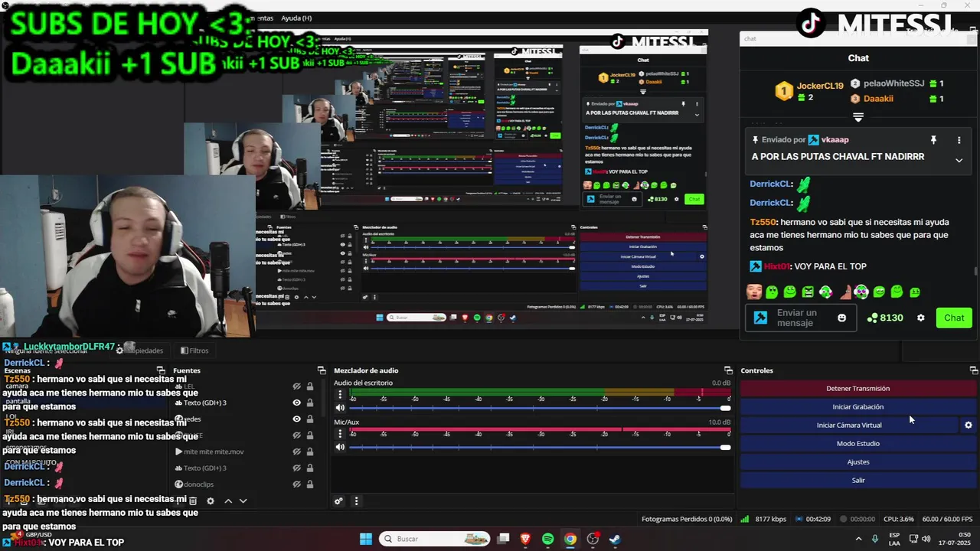Expand the pinned message chevron
980x551 pixels.
pyautogui.click(x=959, y=160)
